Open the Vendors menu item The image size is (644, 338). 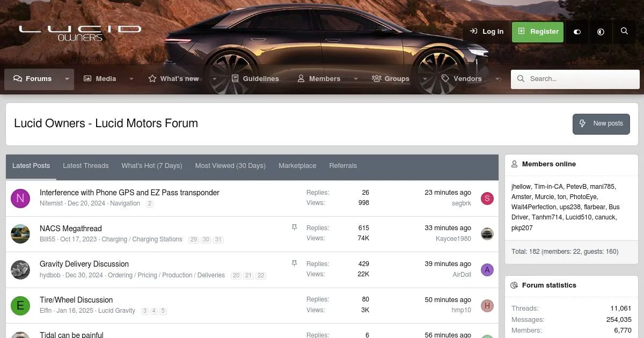462,79
